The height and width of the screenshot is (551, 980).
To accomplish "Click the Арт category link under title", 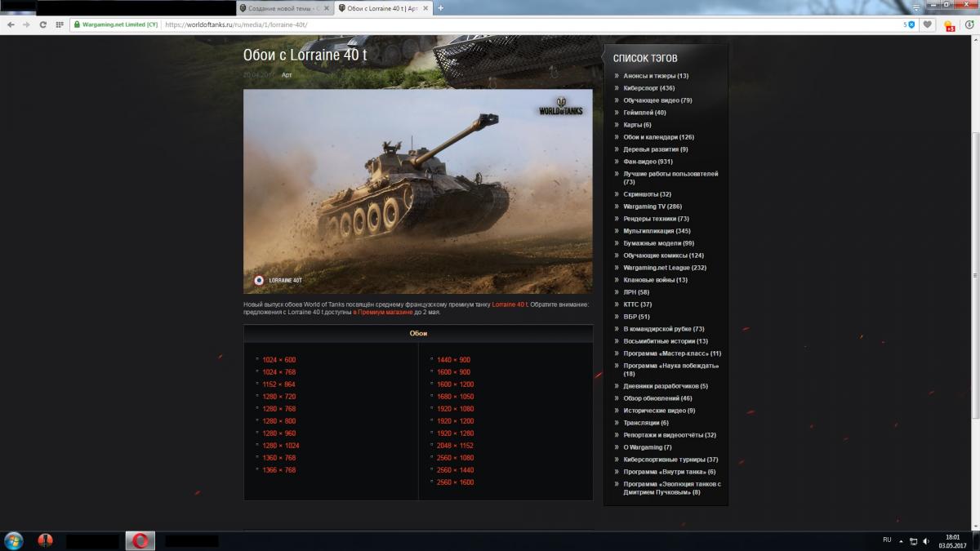I will [287, 75].
